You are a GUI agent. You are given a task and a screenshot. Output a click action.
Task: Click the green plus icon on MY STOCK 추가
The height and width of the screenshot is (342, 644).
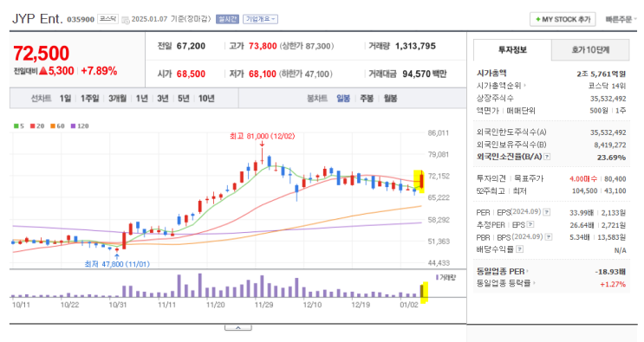[537, 19]
